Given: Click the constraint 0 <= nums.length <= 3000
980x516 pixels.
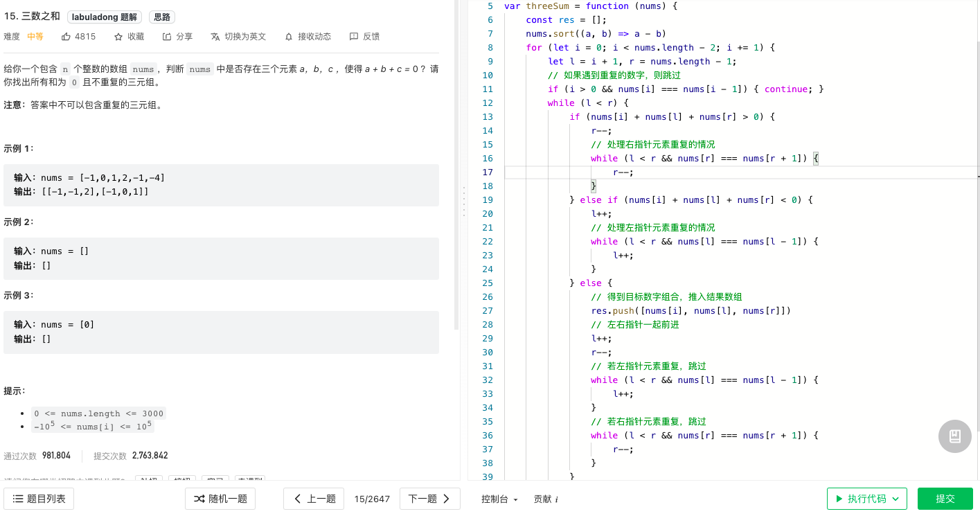Looking at the screenshot, I should point(99,413).
